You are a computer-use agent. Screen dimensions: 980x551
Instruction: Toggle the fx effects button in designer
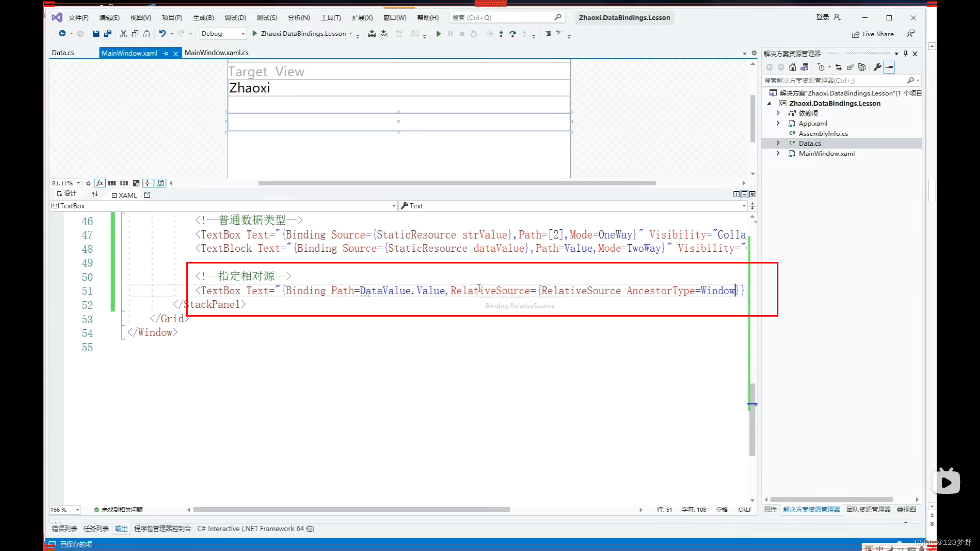click(x=100, y=183)
